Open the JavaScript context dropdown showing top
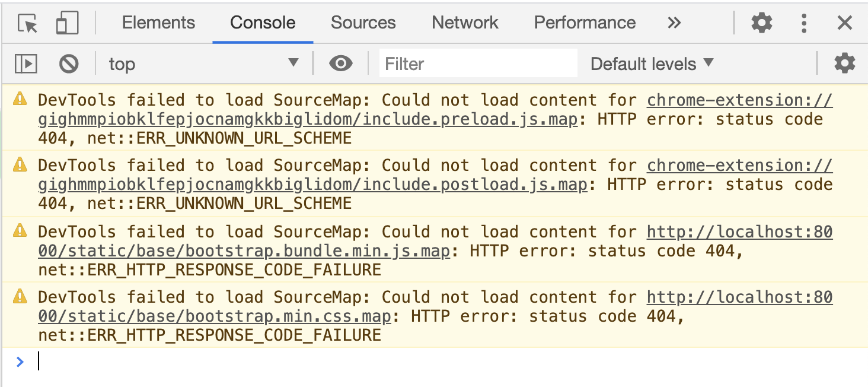The image size is (868, 387). coord(202,64)
